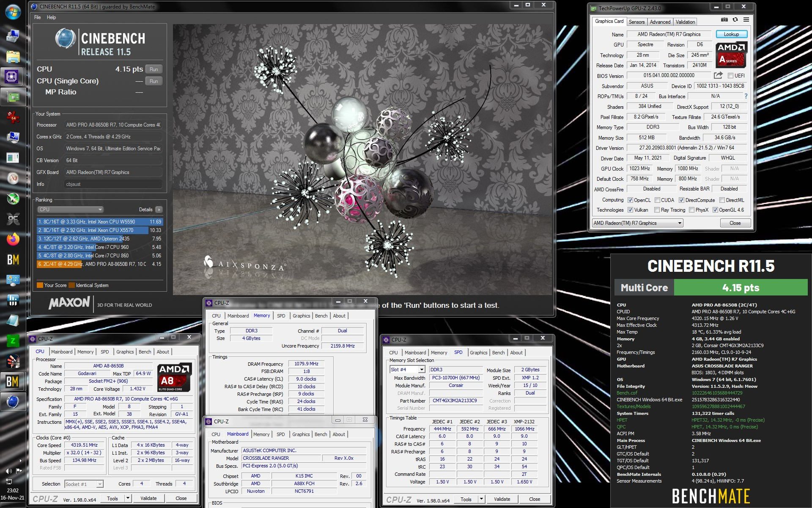Open the blue bars taskbar icon above notepad

[13, 300]
